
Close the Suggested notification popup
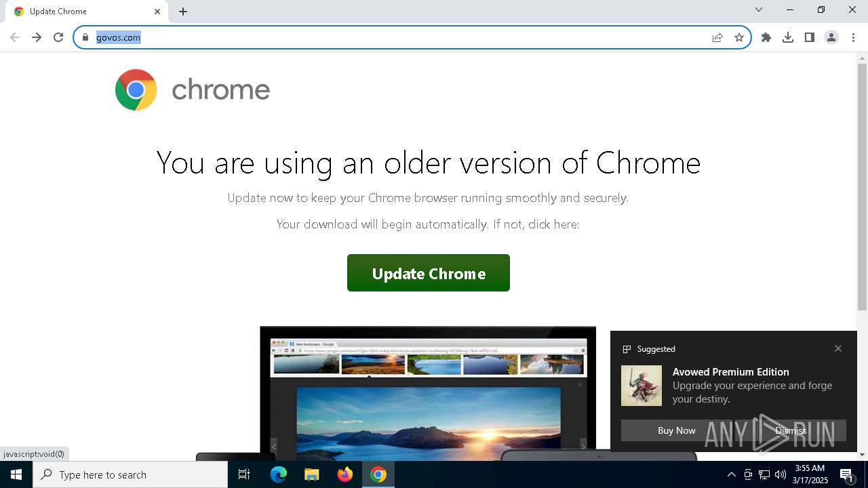click(x=838, y=348)
